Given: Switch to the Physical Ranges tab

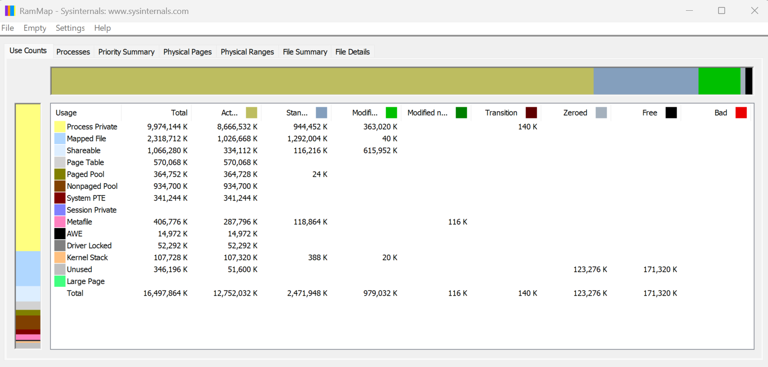Looking at the screenshot, I should [x=247, y=52].
